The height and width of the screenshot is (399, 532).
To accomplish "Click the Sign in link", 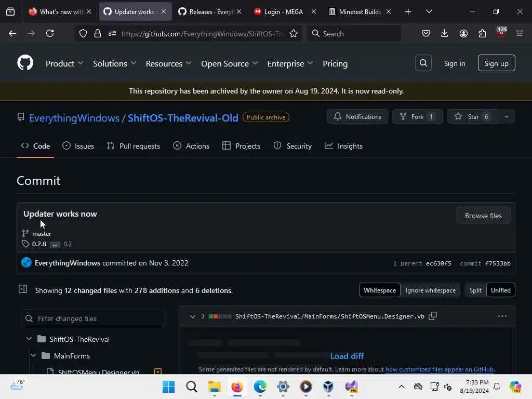I will pyautogui.click(x=455, y=63).
